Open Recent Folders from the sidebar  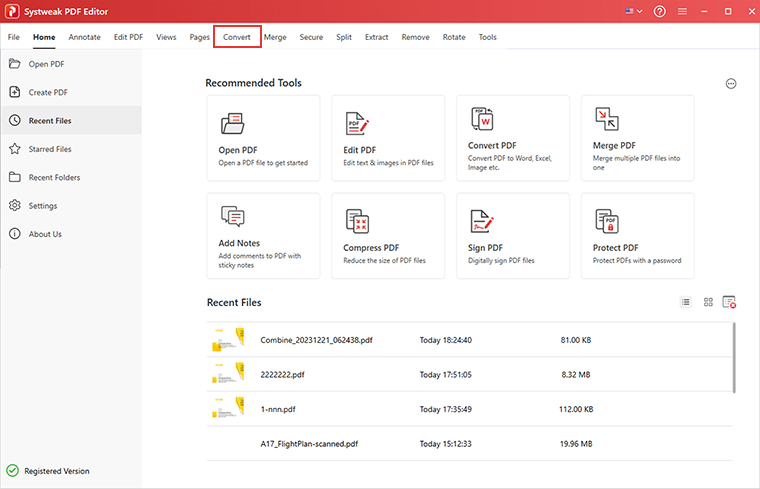(x=54, y=177)
